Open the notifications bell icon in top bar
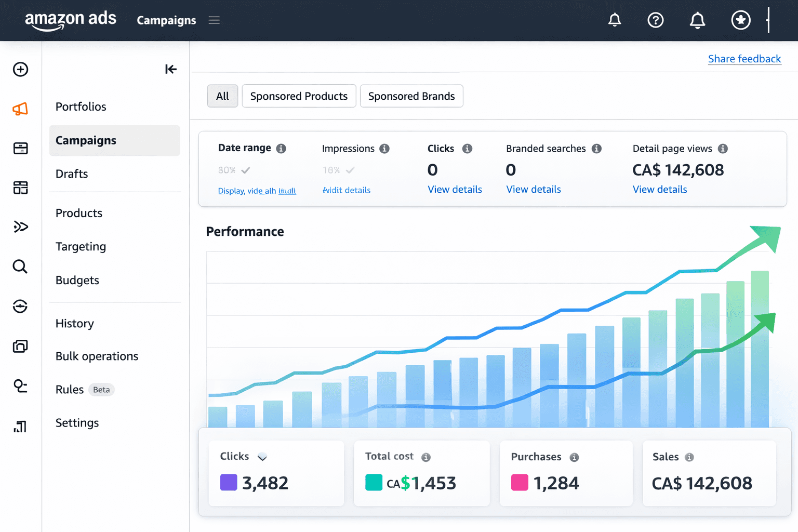798x532 pixels. pos(615,20)
